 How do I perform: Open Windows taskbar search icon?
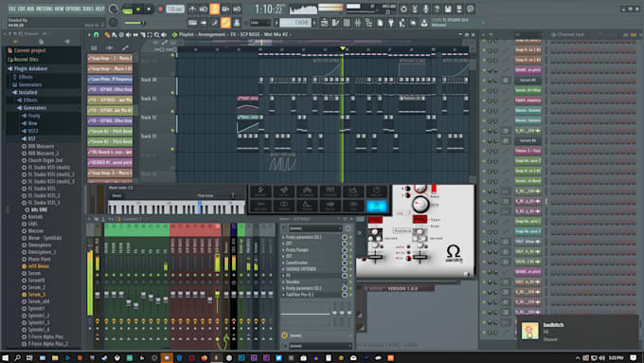18,358
